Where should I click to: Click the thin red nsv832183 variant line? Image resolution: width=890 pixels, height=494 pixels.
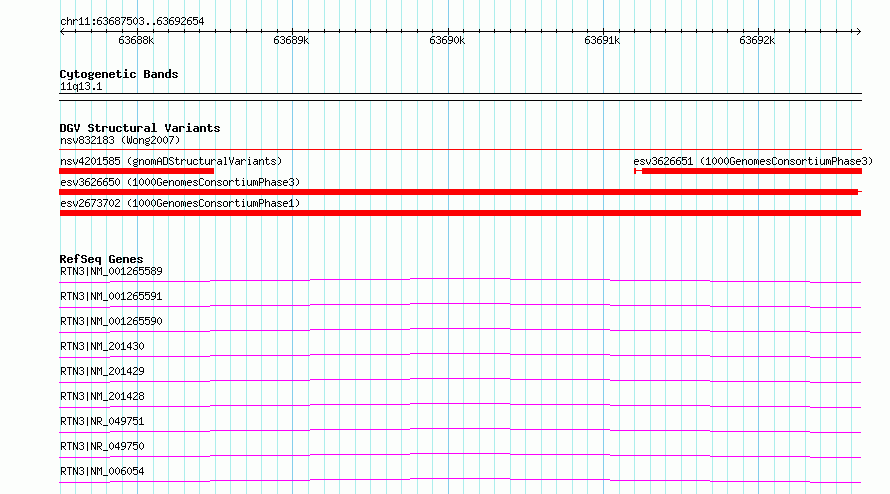pyautogui.click(x=460, y=150)
